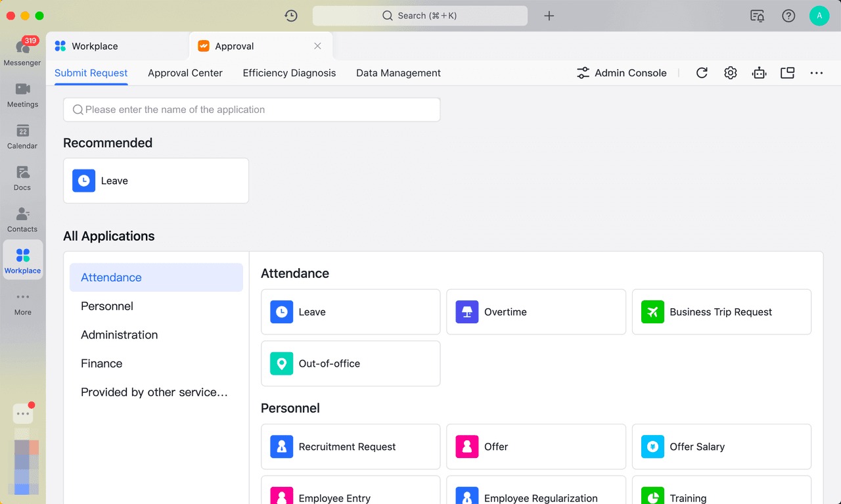
Task: Click the robot assistant icon
Action: [x=760, y=73]
